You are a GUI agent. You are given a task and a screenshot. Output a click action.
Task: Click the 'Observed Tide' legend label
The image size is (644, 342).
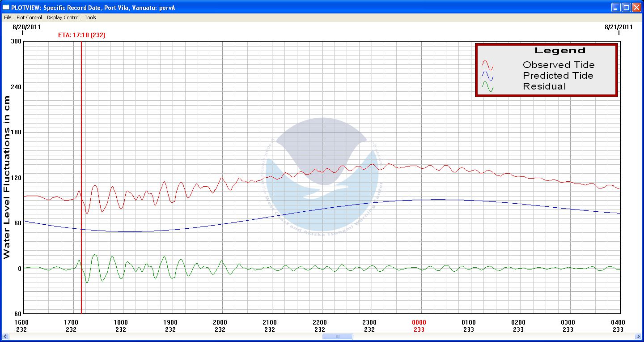[x=559, y=65]
